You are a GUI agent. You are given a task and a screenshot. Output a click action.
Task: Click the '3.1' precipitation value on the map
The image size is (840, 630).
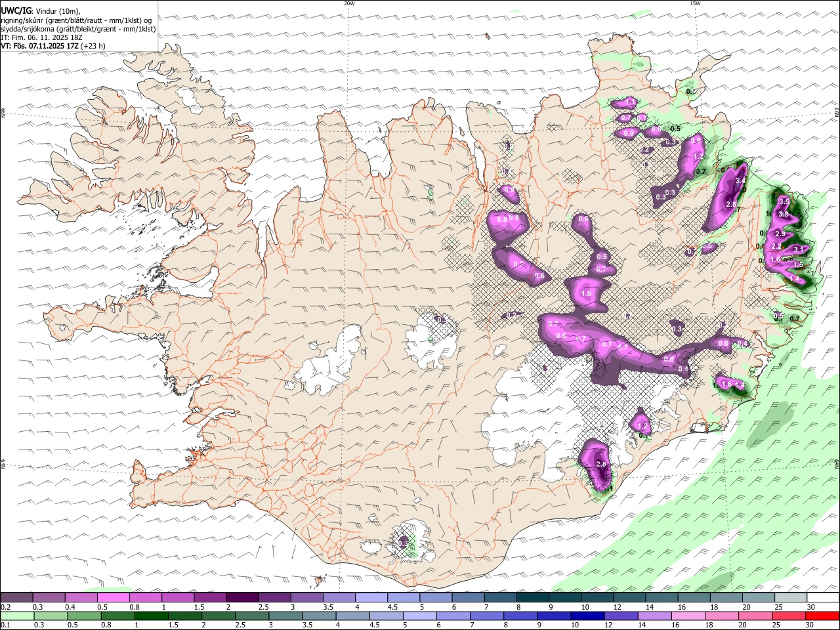pos(799,249)
